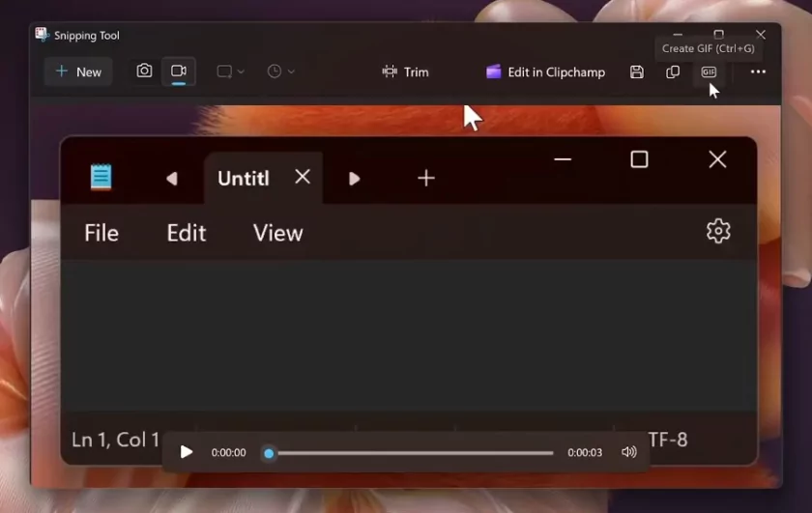812x513 pixels.
Task: Copy the recording to clipboard
Action: pyautogui.click(x=672, y=71)
